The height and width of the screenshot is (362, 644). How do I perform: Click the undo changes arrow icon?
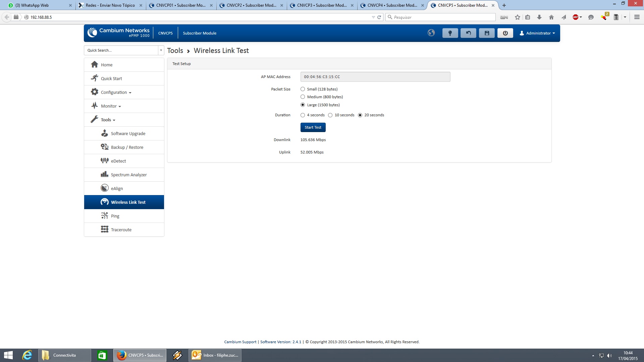click(x=468, y=33)
